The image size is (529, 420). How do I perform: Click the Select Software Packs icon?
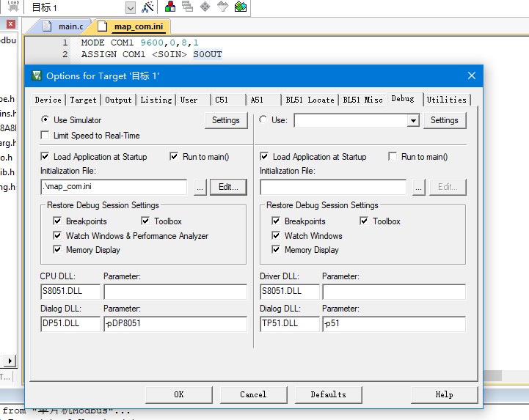click(222, 7)
